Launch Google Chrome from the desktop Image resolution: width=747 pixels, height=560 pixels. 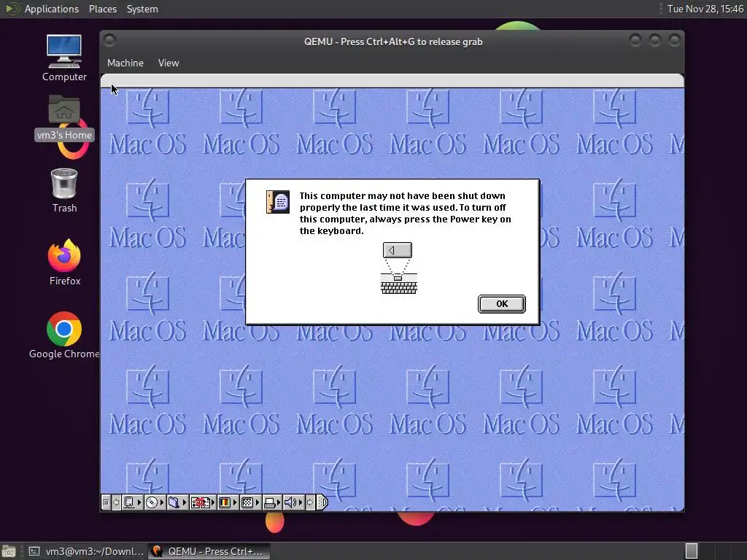pos(64,335)
